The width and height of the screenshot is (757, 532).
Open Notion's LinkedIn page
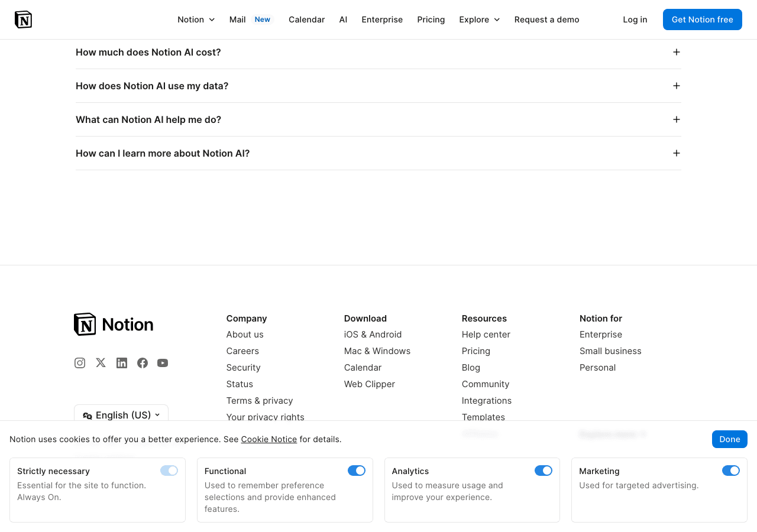point(121,362)
